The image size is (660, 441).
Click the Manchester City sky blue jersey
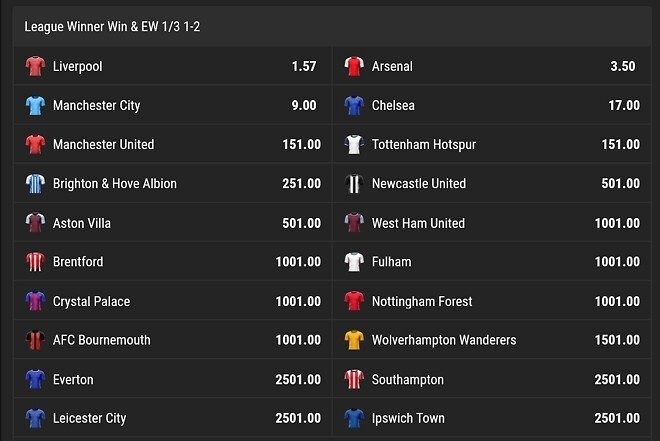pos(35,105)
